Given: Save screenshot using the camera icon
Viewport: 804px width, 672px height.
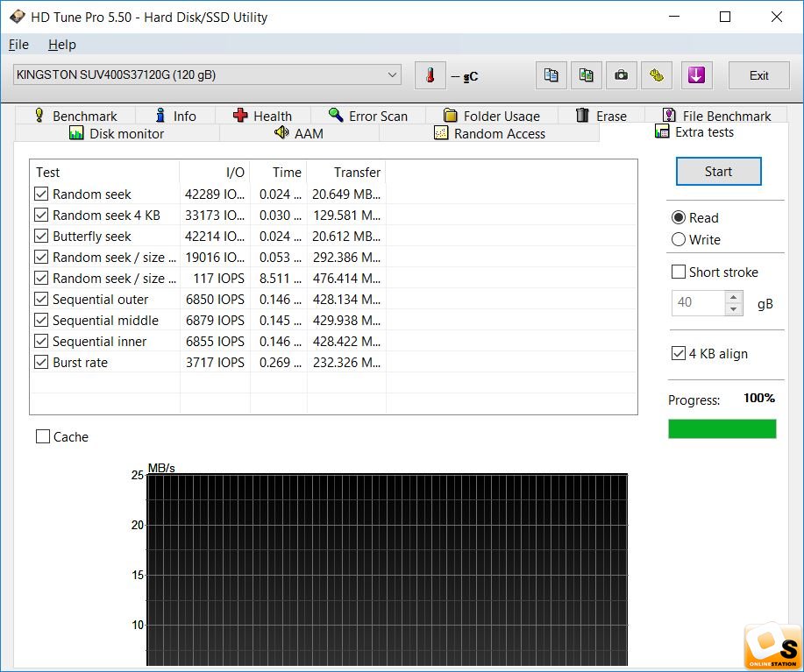Looking at the screenshot, I should coord(622,75).
